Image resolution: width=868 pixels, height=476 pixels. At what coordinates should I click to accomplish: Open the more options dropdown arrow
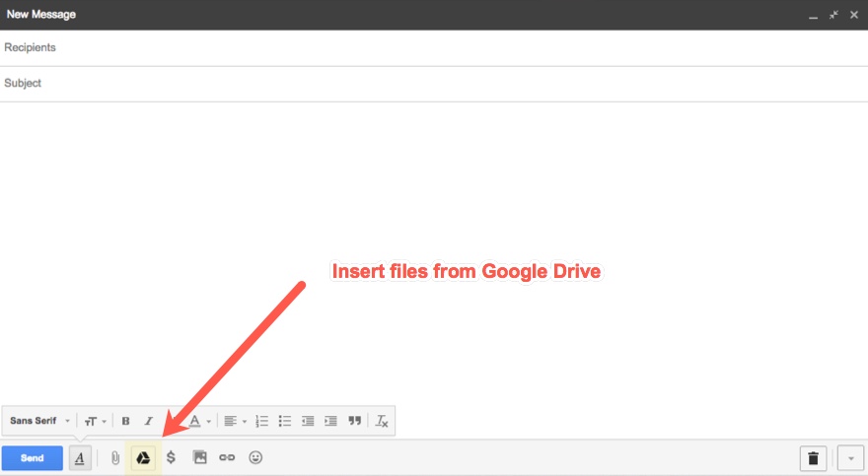(851, 457)
